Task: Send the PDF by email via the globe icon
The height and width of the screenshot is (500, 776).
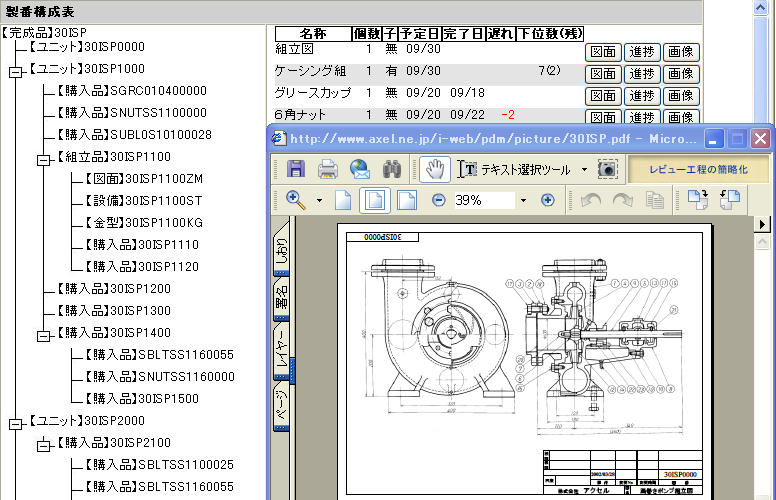Action: point(360,169)
